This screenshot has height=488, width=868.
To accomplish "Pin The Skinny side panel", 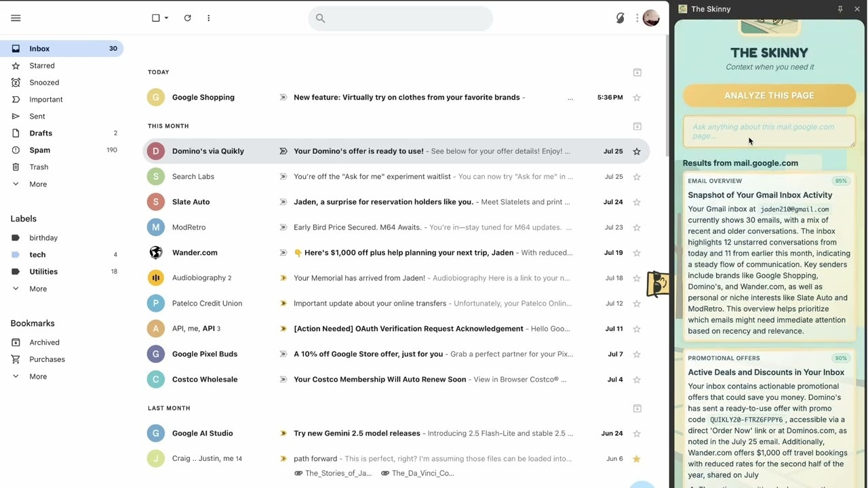I will tap(840, 9).
